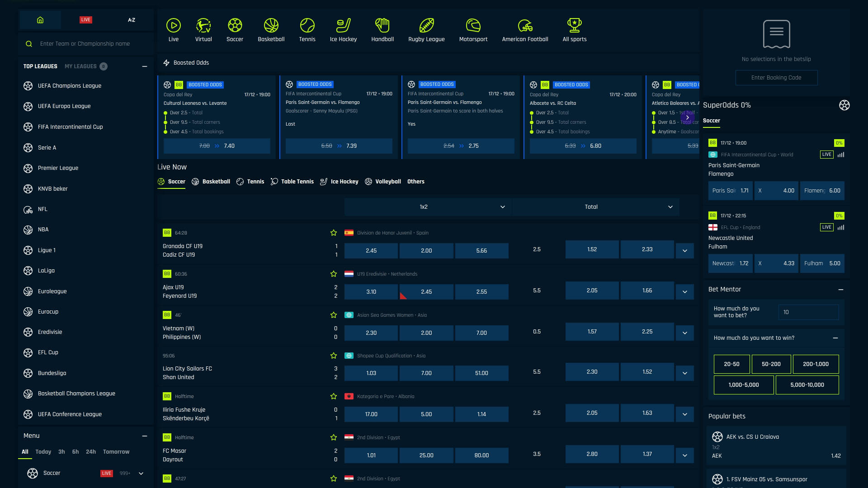Click the search magnifier in the sidebar
The image size is (868, 488).
coord(29,43)
